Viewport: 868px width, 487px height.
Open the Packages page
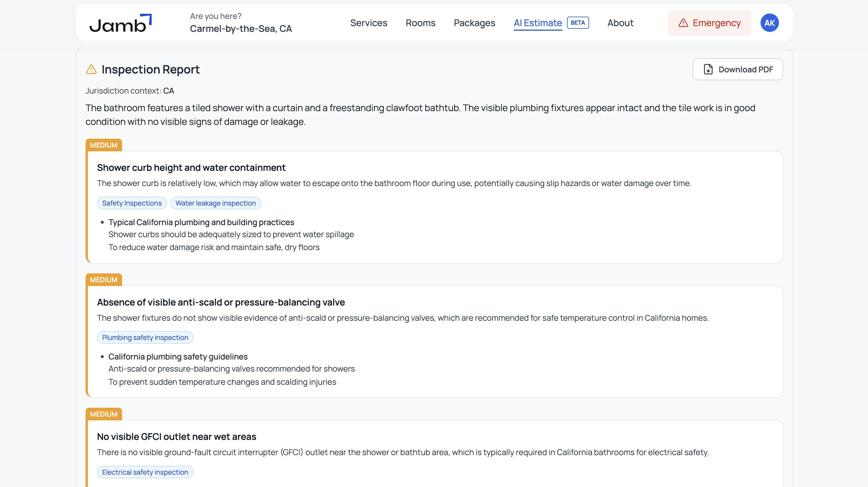pyautogui.click(x=474, y=23)
